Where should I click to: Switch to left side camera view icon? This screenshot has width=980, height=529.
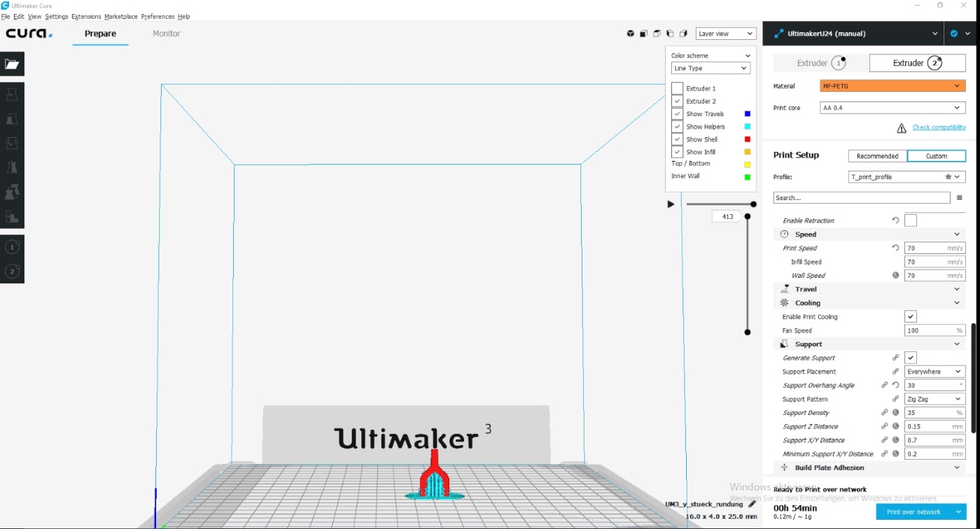[x=670, y=34]
